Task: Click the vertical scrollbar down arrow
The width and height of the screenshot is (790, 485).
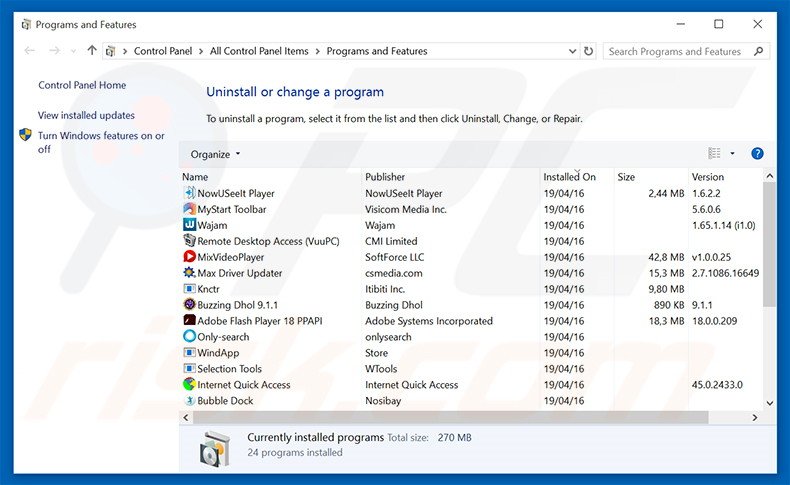Action: coord(769,403)
